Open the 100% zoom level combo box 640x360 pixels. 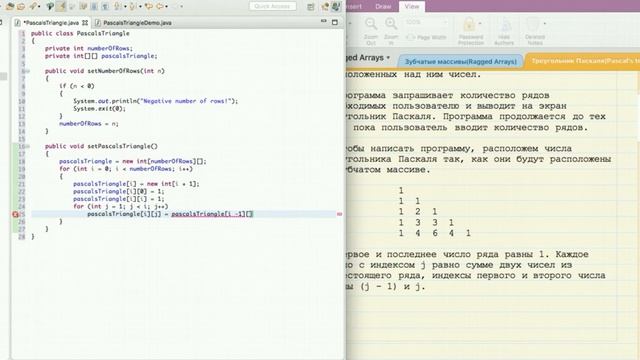click(x=426, y=22)
